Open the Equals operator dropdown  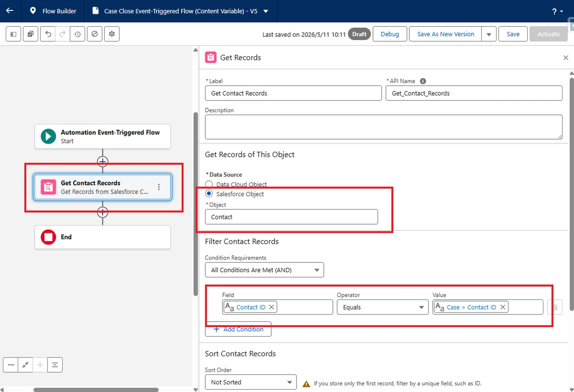click(383, 307)
